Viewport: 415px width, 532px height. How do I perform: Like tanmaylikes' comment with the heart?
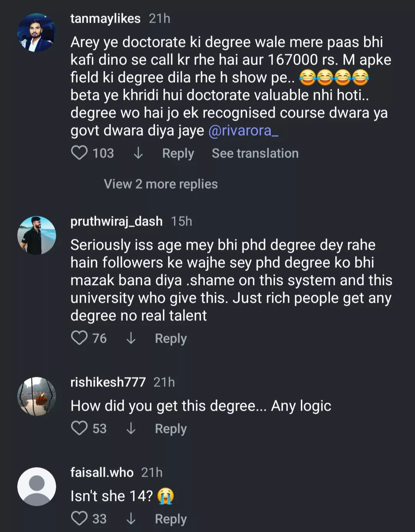pyautogui.click(x=80, y=153)
